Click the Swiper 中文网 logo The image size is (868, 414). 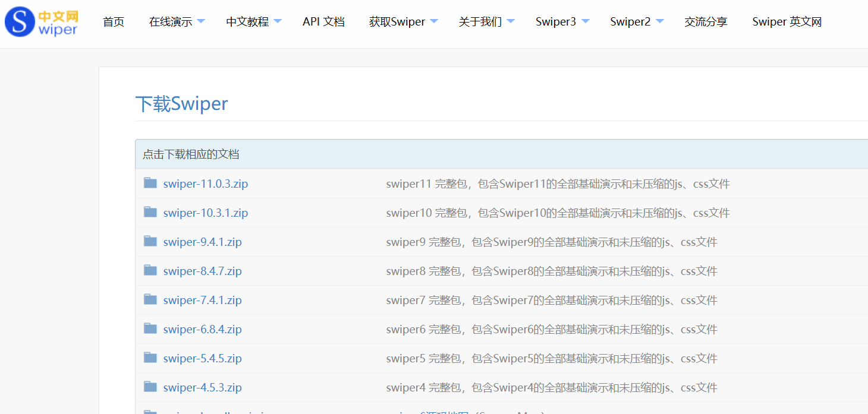coord(41,22)
